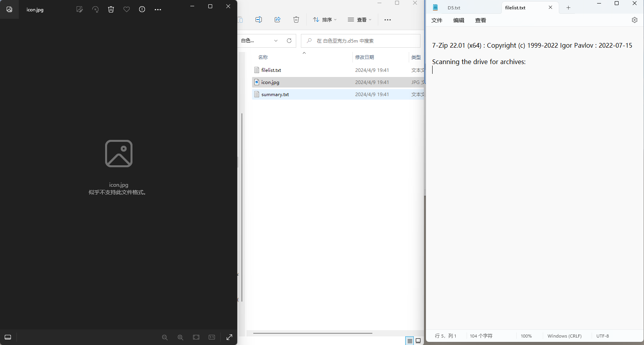Viewport: 644px width, 345px height.
Task: Click the Explorer rename icon
Action: pos(259,20)
